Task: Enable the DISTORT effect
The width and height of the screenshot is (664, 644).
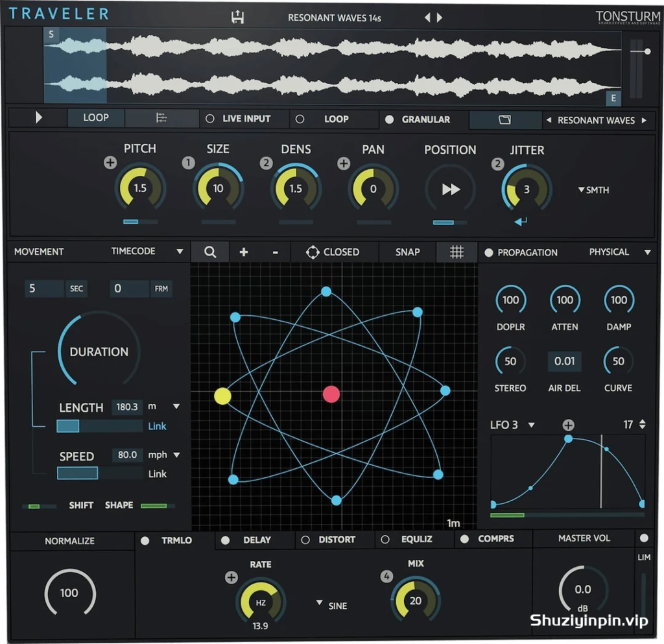Action: (305, 540)
